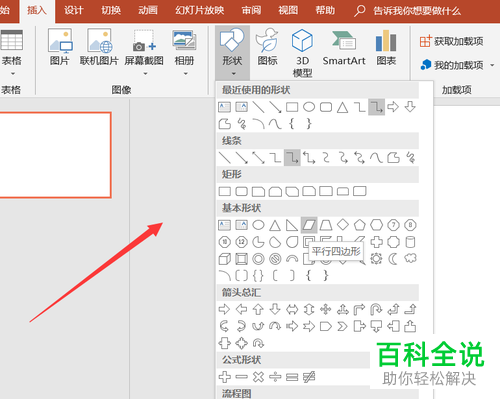Select the multiply sign in 公式形状

(x=258, y=377)
